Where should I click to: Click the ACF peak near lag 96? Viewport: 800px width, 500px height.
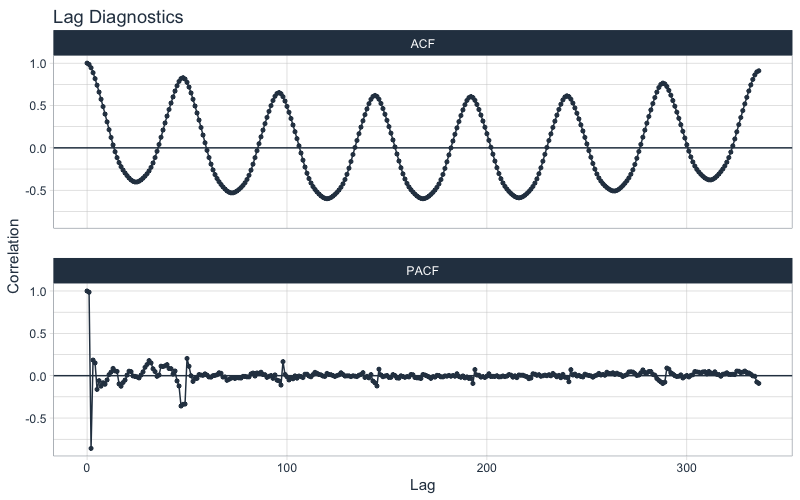click(x=279, y=93)
